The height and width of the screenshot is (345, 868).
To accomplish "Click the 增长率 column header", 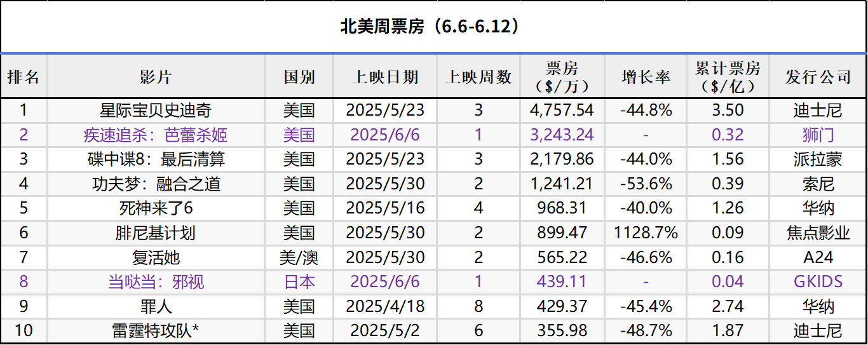I will [x=646, y=77].
